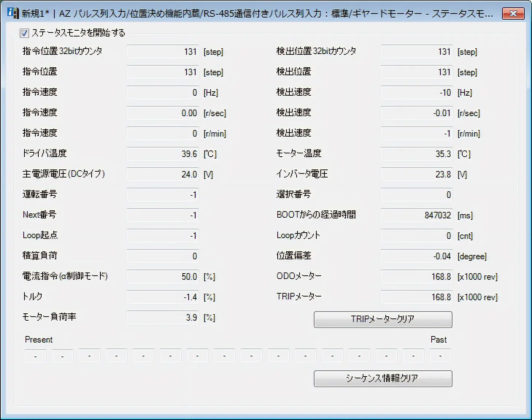Click the Loop起点 value field
This screenshot has width=532, height=420.
(x=163, y=236)
